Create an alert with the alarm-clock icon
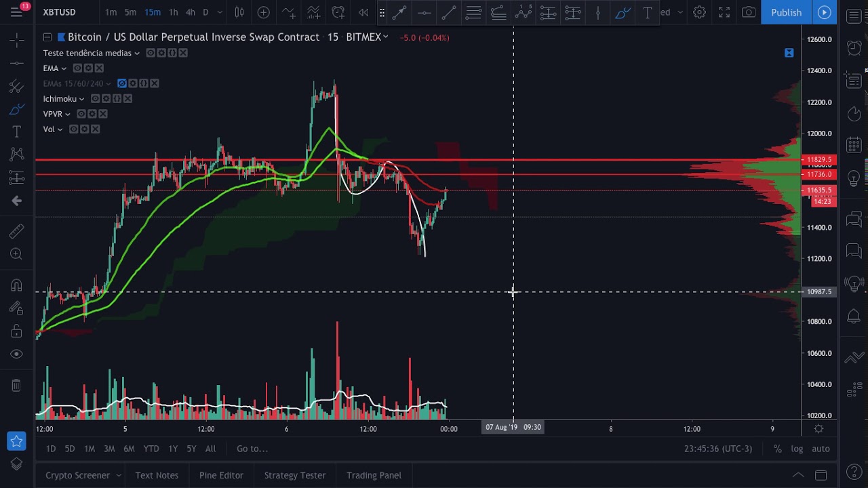The width and height of the screenshot is (868, 488). pyautogui.click(x=338, y=12)
